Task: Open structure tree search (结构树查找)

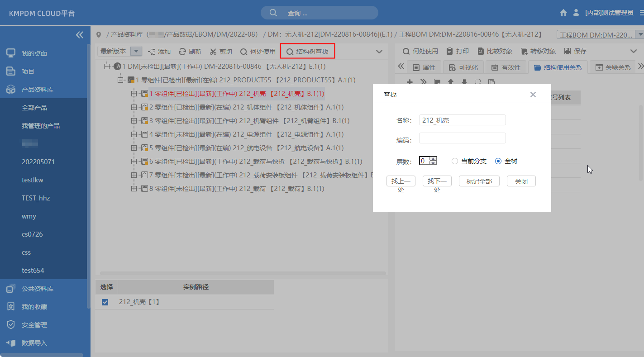Action: [x=307, y=52]
